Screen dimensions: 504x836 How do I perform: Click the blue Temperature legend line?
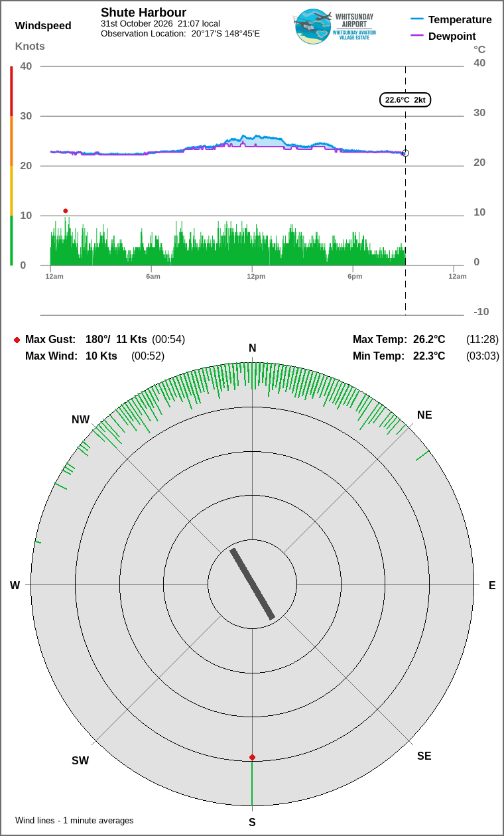click(417, 19)
